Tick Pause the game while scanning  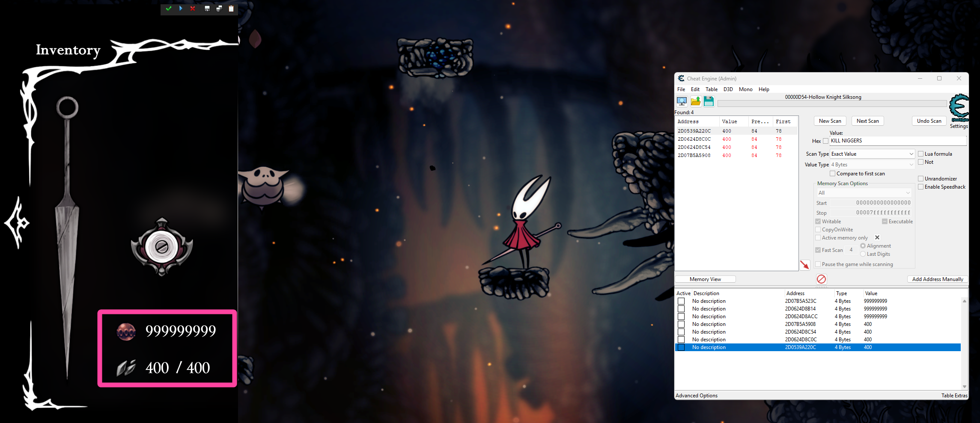[x=818, y=264]
